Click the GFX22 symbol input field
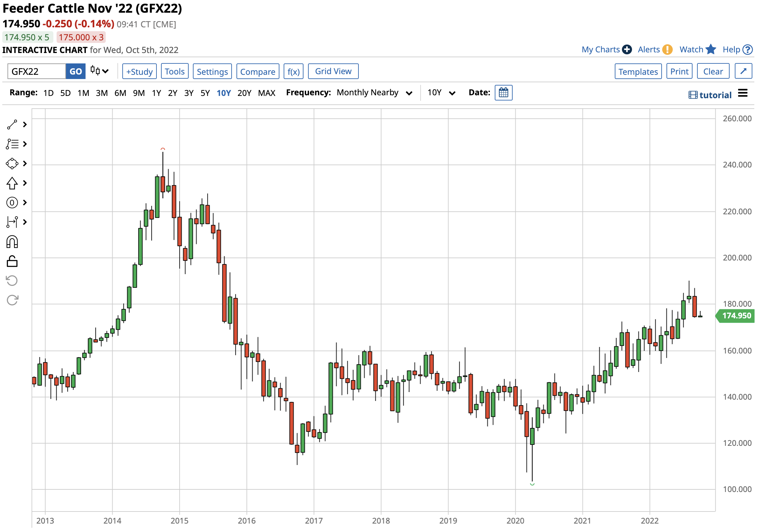Screen dimensions: 767x532 [x=37, y=72]
